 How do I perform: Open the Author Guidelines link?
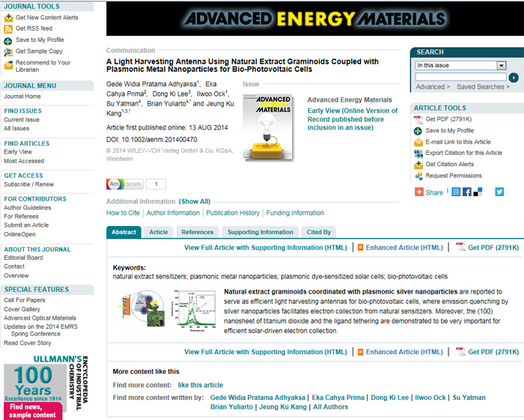pos(28,207)
